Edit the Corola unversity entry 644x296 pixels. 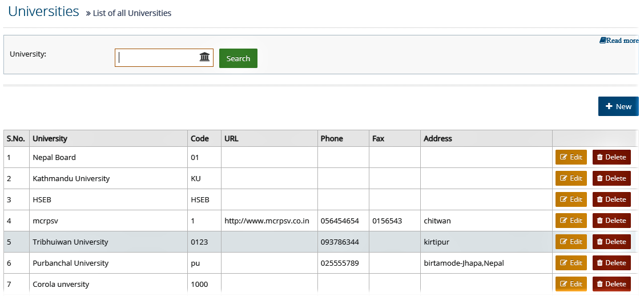[571, 283]
